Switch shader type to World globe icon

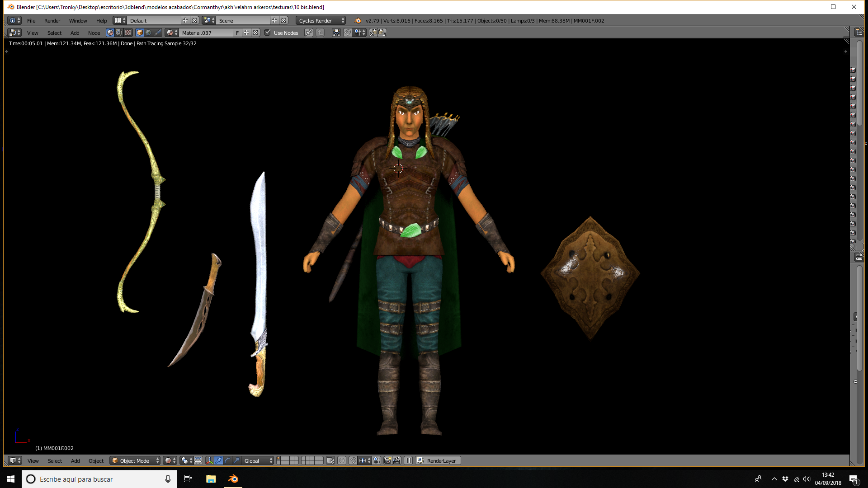tap(148, 33)
